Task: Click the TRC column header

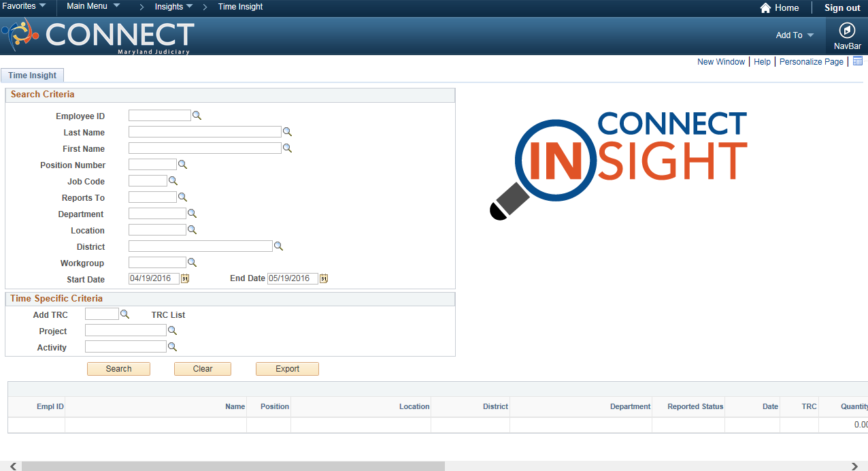Action: pyautogui.click(x=809, y=406)
